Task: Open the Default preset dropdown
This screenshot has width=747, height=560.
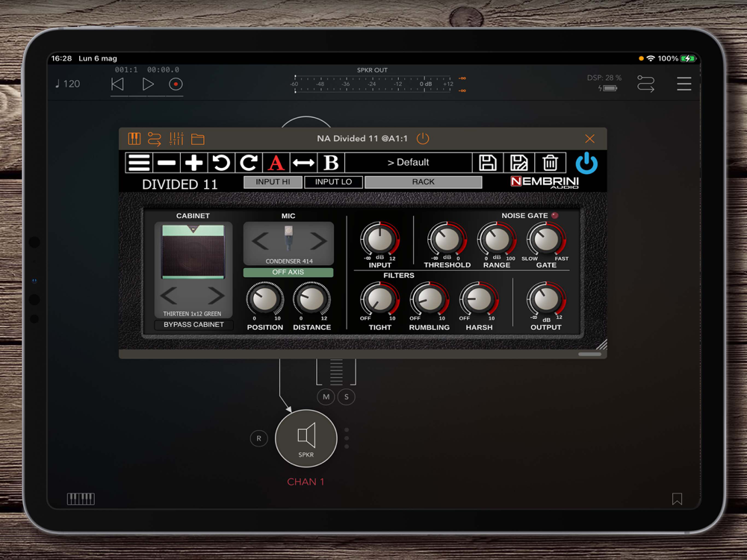Action: pyautogui.click(x=409, y=162)
